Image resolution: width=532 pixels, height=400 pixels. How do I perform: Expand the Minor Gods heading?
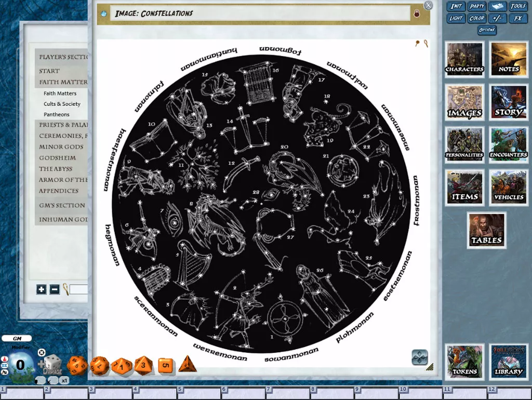[x=61, y=146]
